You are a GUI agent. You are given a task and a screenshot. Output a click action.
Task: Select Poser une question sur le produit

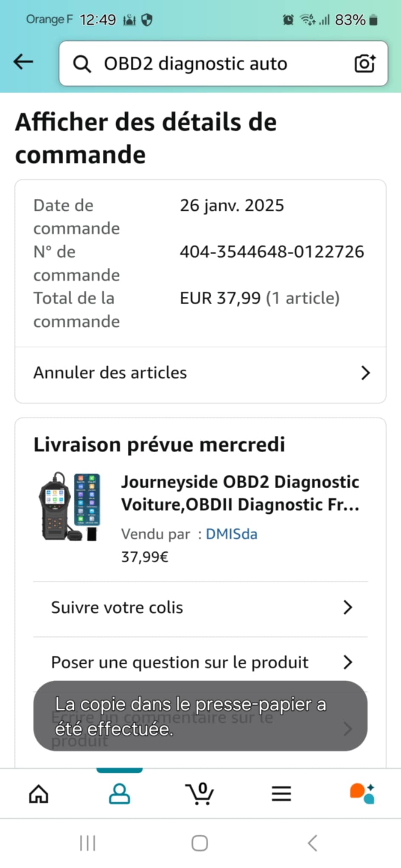(x=179, y=662)
